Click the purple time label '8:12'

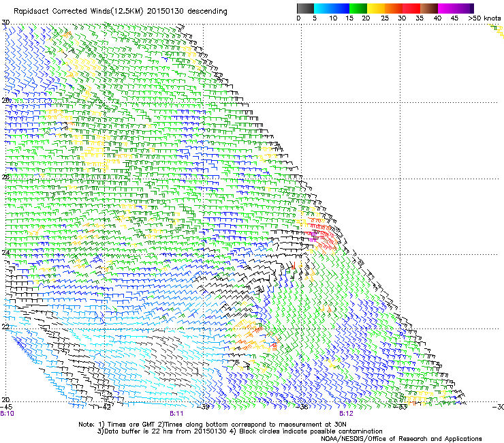(x=346, y=414)
